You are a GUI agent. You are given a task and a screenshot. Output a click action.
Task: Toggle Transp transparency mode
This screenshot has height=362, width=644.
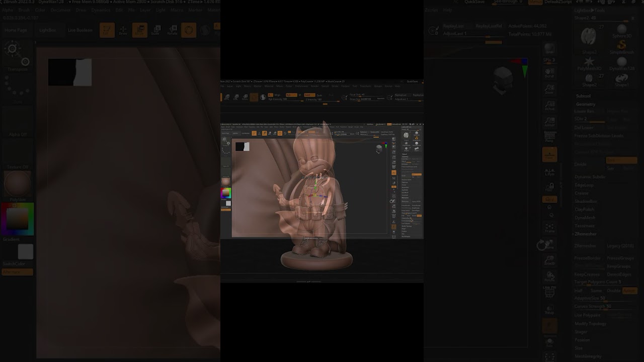549,309
